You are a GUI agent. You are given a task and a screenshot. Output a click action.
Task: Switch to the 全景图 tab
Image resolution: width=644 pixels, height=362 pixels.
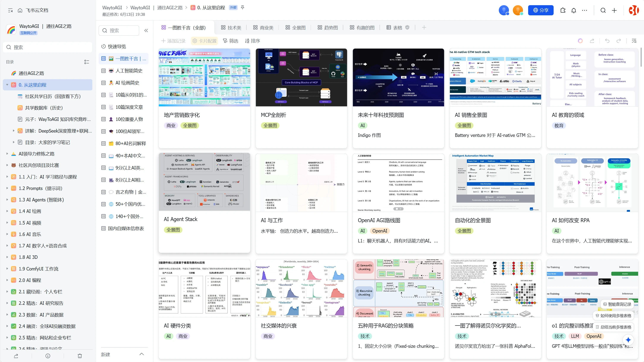tap(296, 27)
